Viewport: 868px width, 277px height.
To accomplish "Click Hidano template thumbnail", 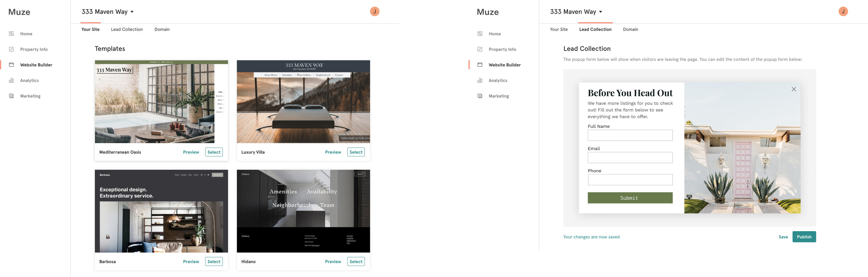I will click(x=303, y=211).
